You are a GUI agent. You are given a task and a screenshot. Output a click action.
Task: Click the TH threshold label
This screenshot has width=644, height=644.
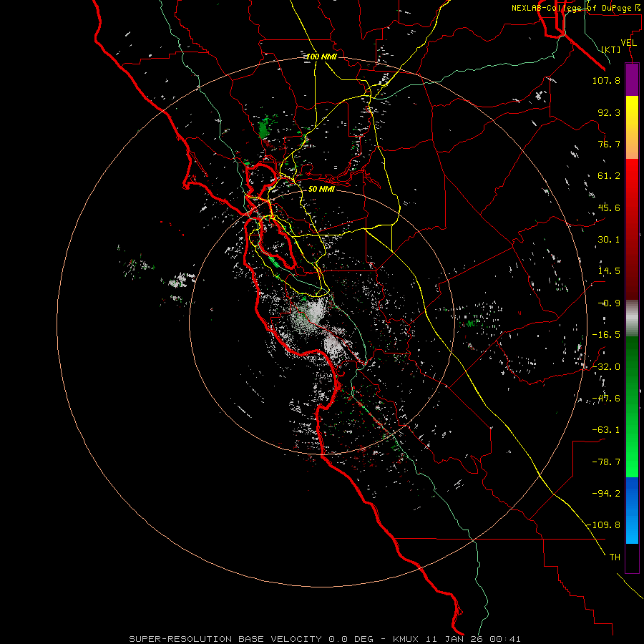(x=615, y=557)
